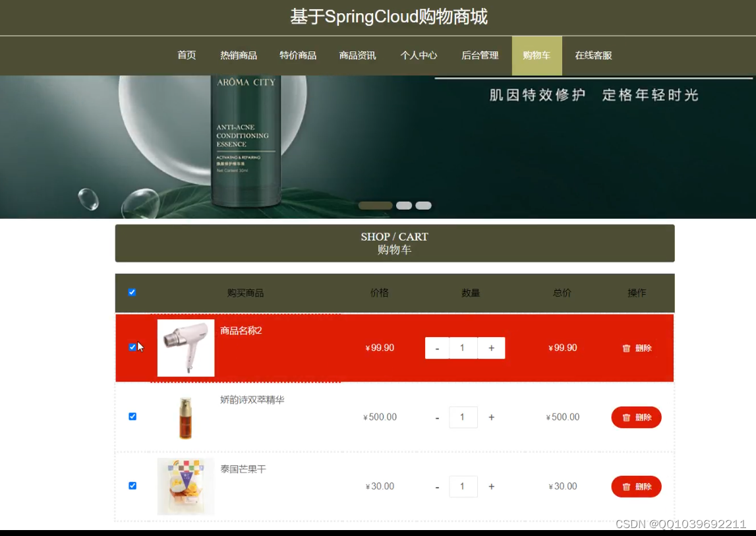Decrease quantity of 商品名称2
This screenshot has height=536, width=756.
[437, 348]
